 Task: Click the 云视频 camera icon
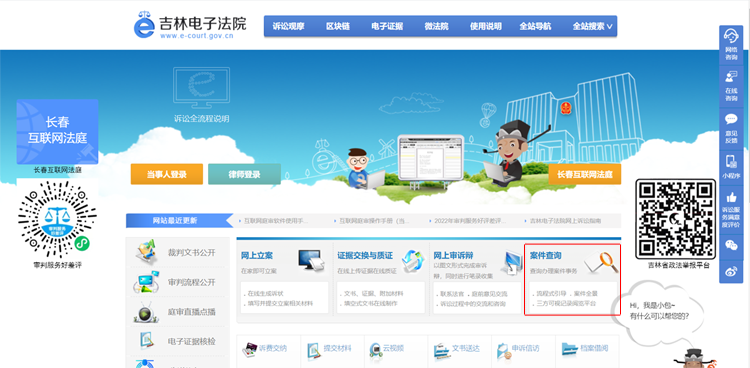(375, 351)
